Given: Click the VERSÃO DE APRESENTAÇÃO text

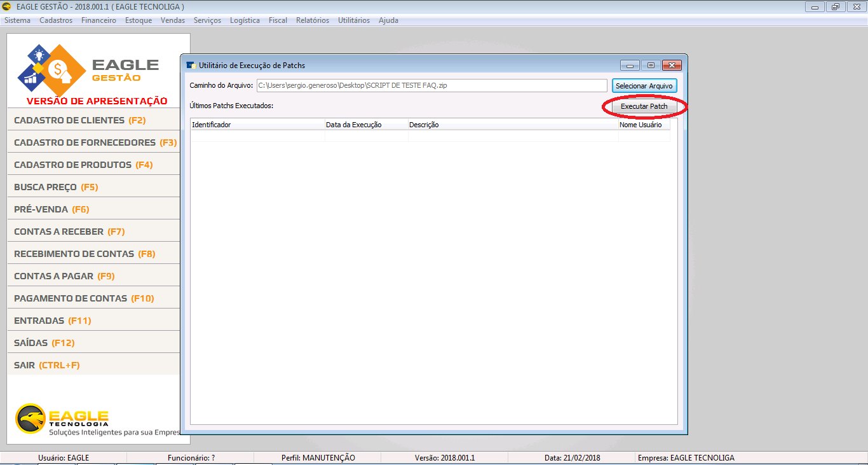Looking at the screenshot, I should pos(97,101).
